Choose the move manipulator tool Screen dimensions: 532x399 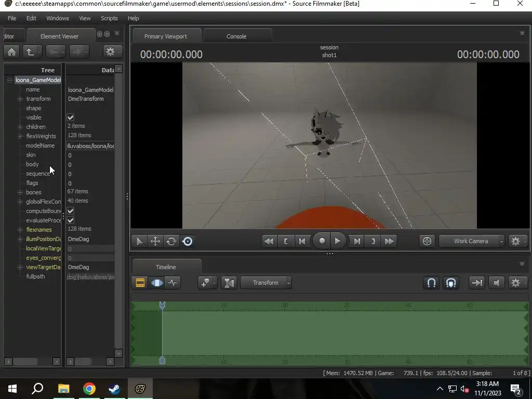pos(155,241)
